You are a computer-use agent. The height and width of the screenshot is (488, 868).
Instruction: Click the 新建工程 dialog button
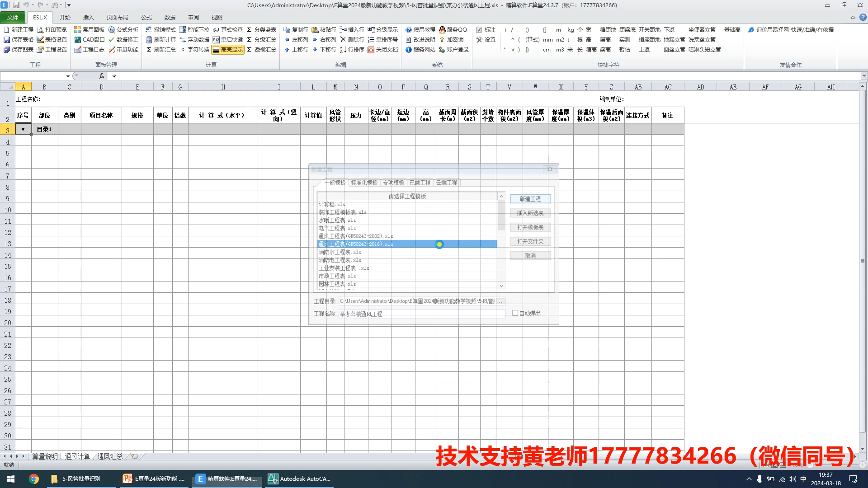point(530,199)
